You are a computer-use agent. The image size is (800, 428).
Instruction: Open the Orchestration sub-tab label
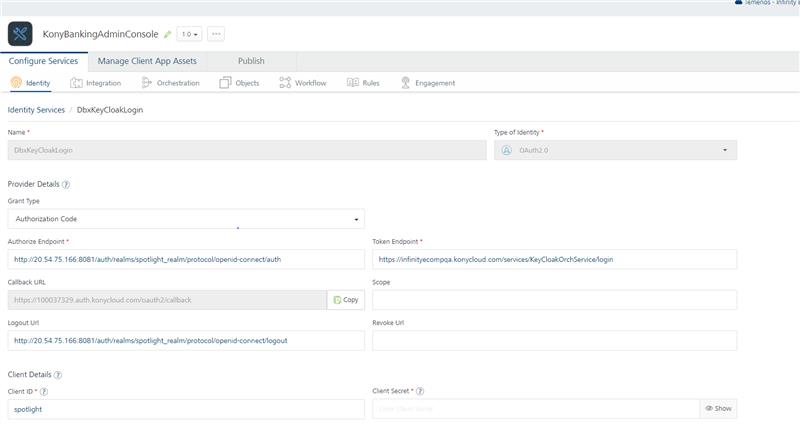pos(178,83)
